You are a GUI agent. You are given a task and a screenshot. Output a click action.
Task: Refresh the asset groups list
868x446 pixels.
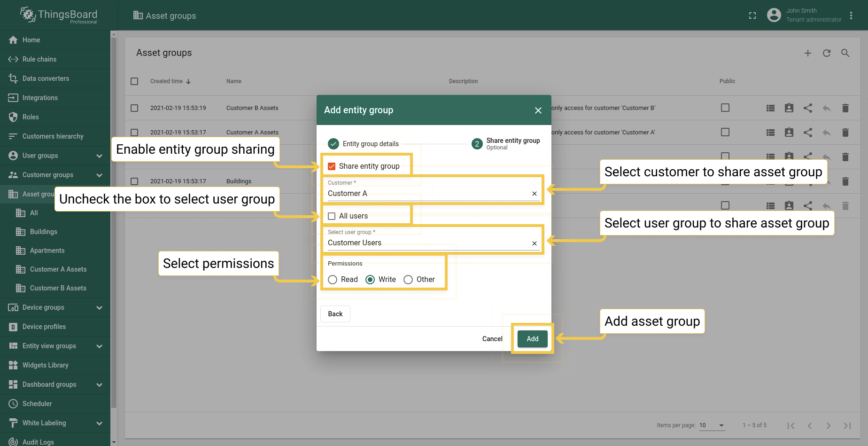click(827, 53)
